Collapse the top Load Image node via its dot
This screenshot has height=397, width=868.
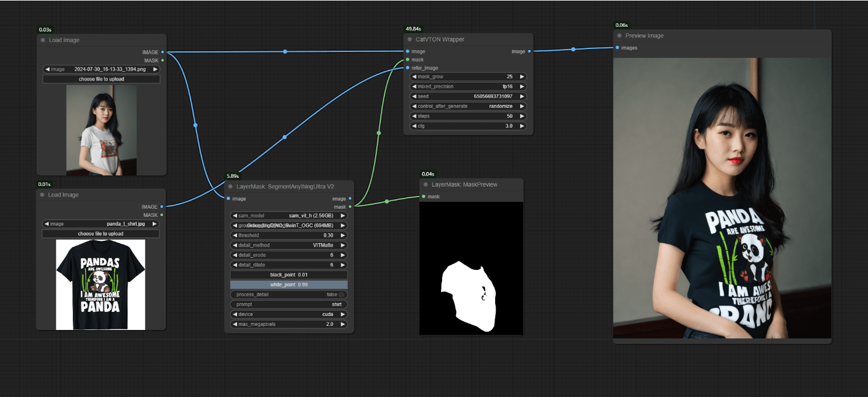coord(43,40)
